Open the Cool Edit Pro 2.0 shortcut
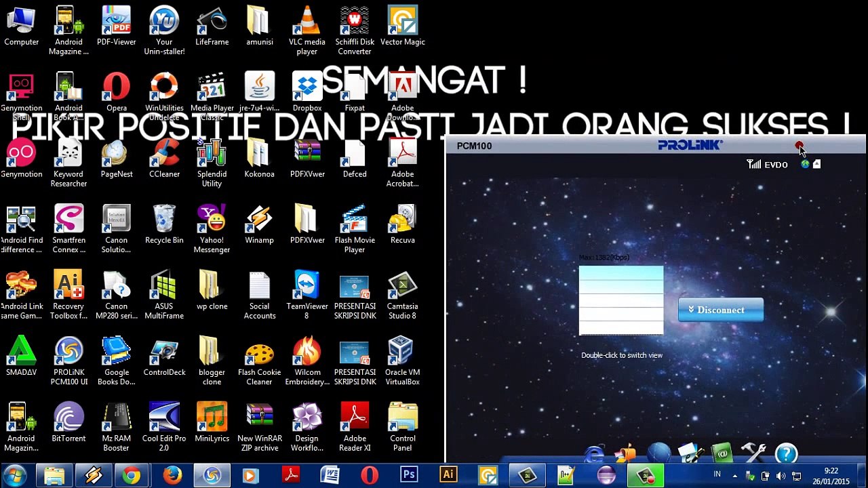The image size is (868, 488). tap(164, 428)
